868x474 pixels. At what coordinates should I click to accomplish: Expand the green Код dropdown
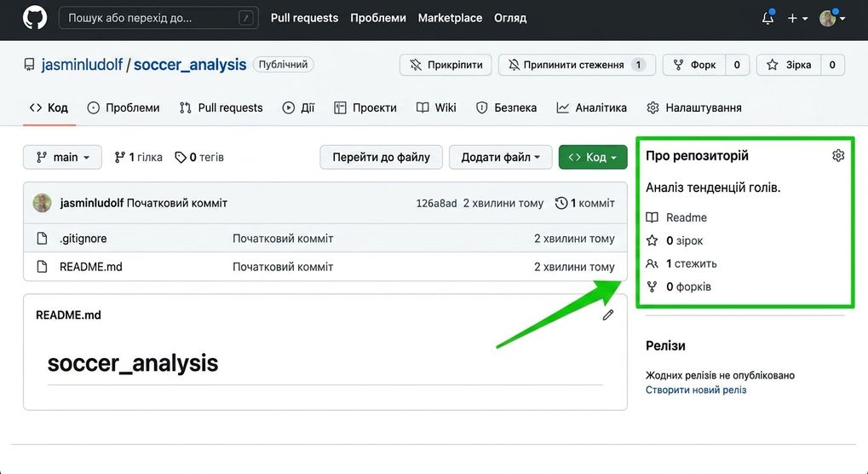pos(593,157)
